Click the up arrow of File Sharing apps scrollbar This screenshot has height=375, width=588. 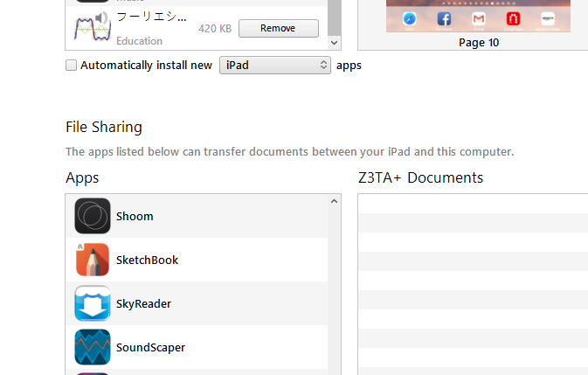(334, 201)
